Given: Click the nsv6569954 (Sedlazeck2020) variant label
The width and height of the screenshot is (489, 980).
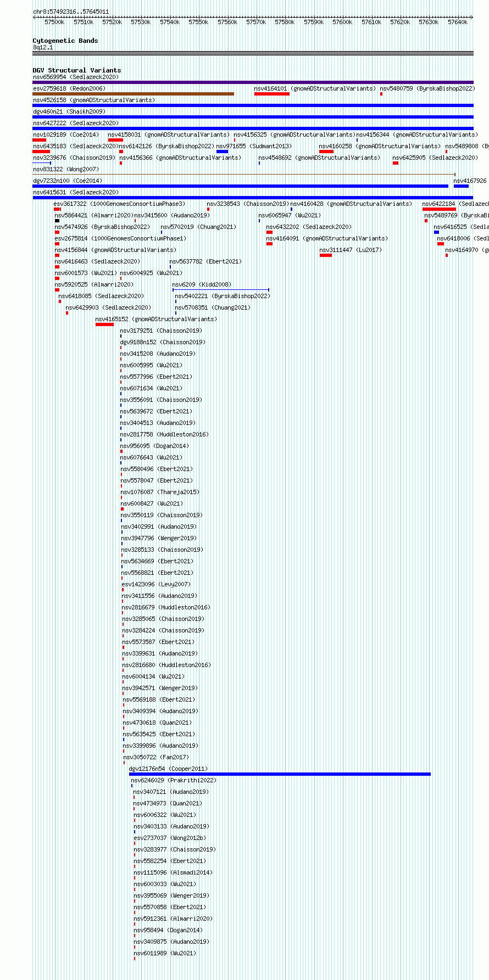Looking at the screenshot, I should [x=75, y=77].
